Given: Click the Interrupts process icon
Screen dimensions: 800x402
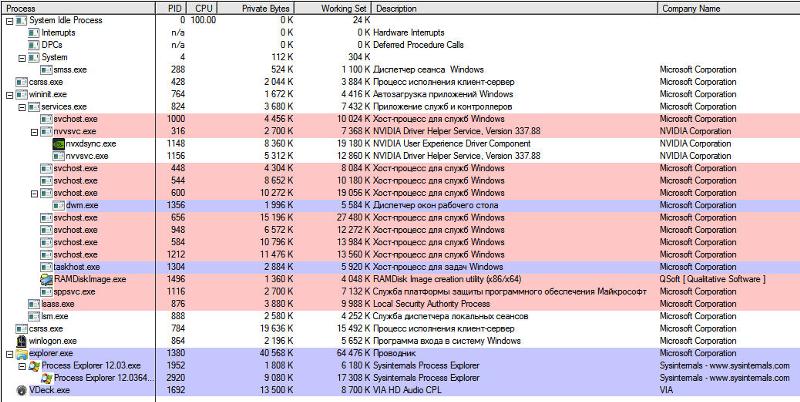Looking at the screenshot, I should pyautogui.click(x=34, y=33).
